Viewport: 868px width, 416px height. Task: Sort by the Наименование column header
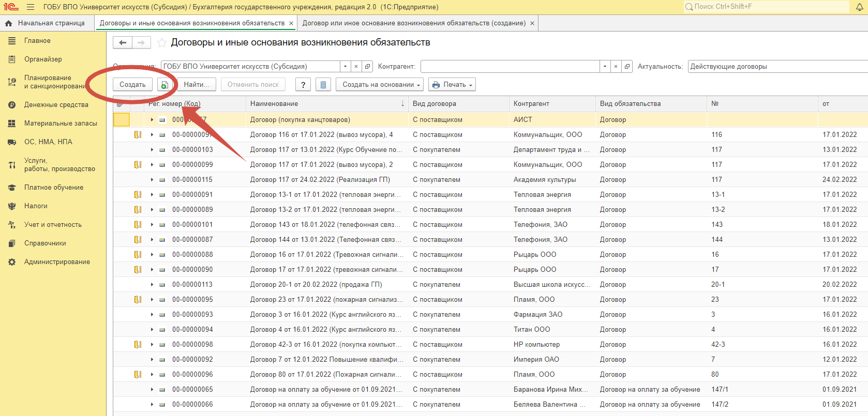[327, 104]
